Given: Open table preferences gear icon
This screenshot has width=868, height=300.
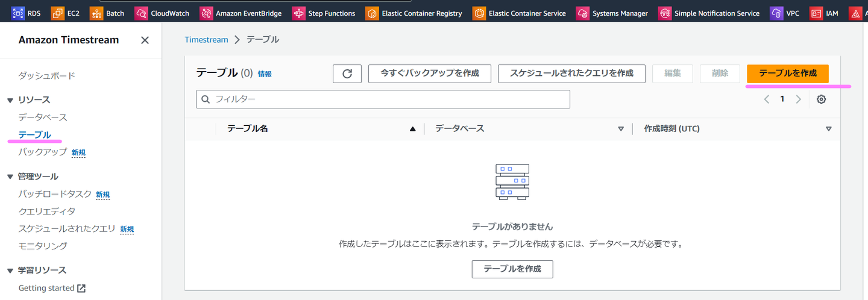Looking at the screenshot, I should (x=821, y=99).
